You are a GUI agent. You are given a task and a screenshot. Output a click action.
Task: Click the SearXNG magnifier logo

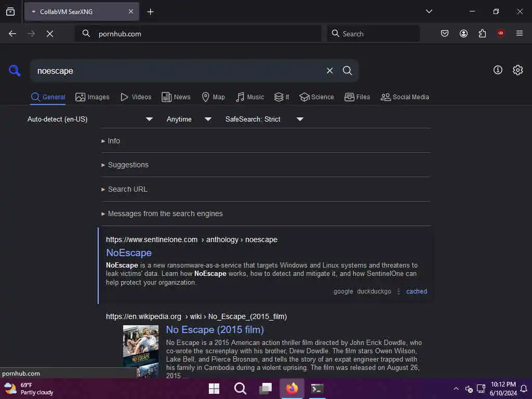[15, 71]
